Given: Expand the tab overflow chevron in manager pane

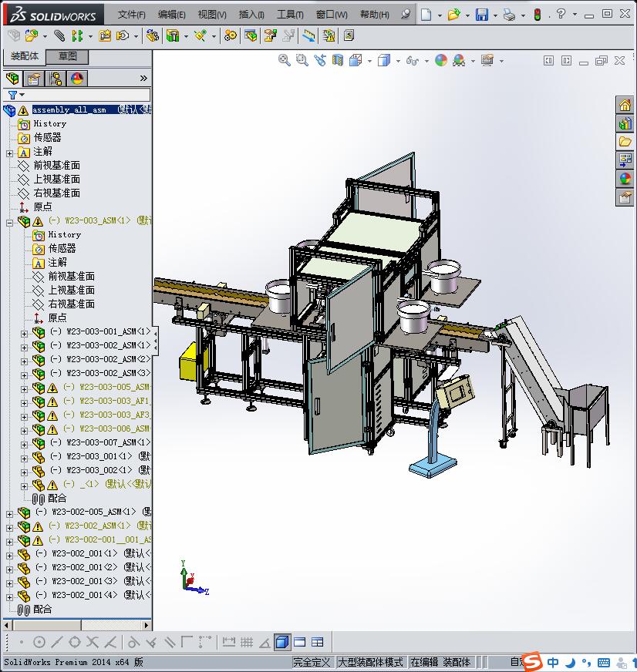Looking at the screenshot, I should click(x=143, y=79).
